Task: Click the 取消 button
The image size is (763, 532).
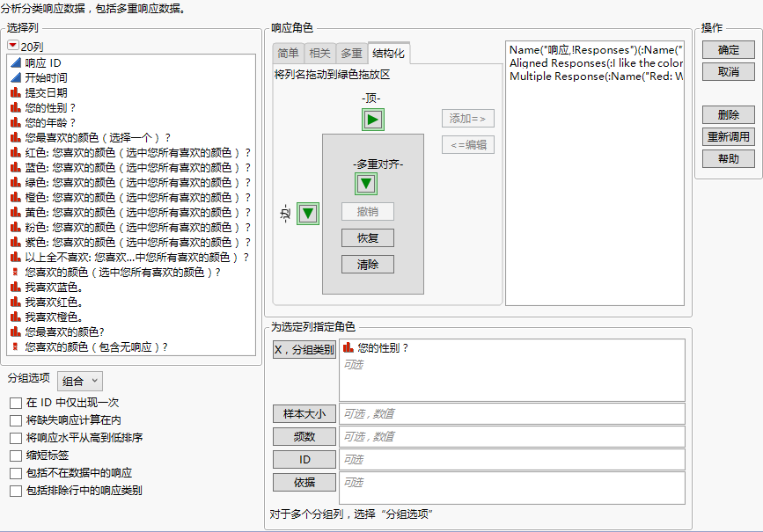Action: click(x=728, y=72)
